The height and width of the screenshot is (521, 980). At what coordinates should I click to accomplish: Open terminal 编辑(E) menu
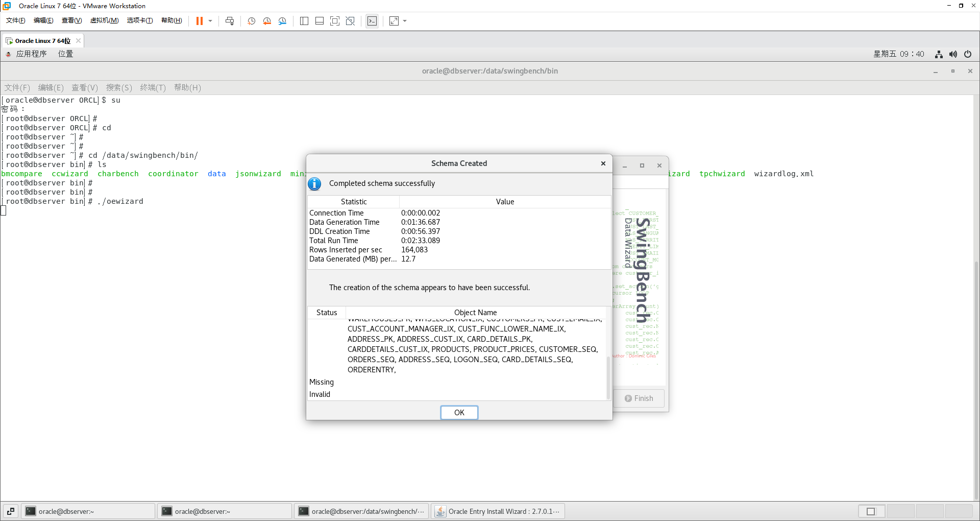(51, 88)
